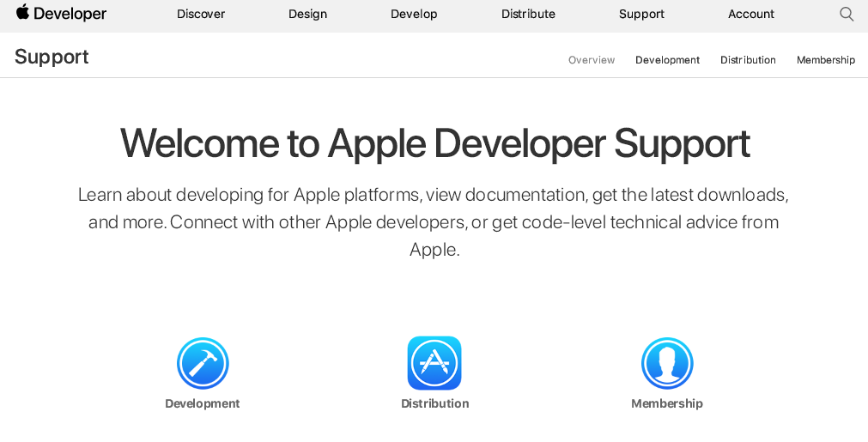Click the Membership person icon

[667, 363]
